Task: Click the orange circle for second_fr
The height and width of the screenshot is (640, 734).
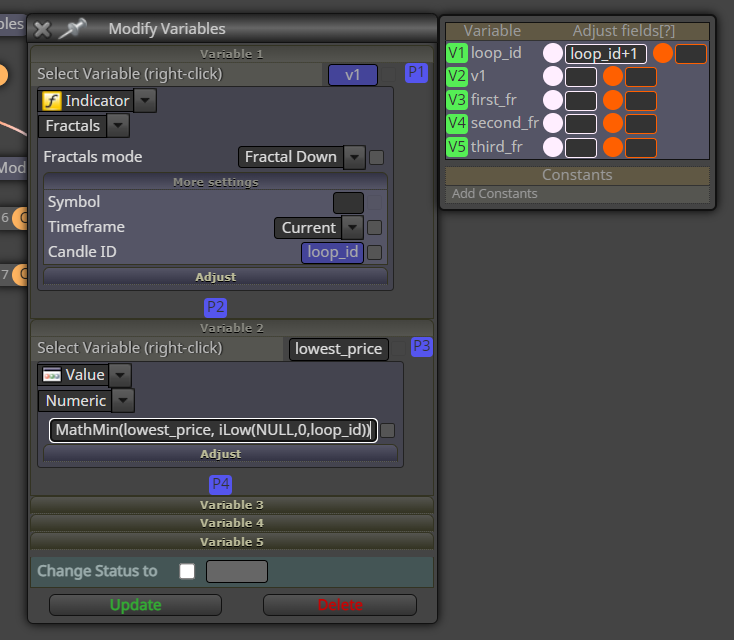Action: point(613,123)
